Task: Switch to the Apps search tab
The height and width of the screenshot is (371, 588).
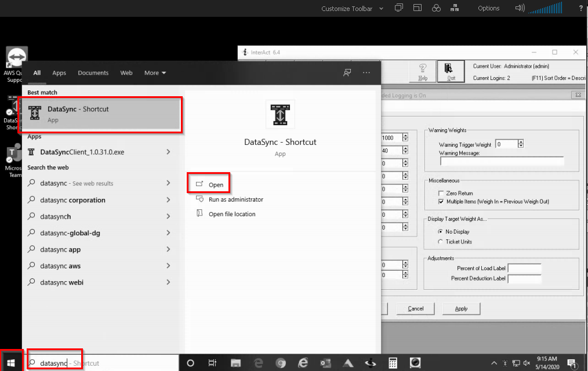Action: coord(59,72)
